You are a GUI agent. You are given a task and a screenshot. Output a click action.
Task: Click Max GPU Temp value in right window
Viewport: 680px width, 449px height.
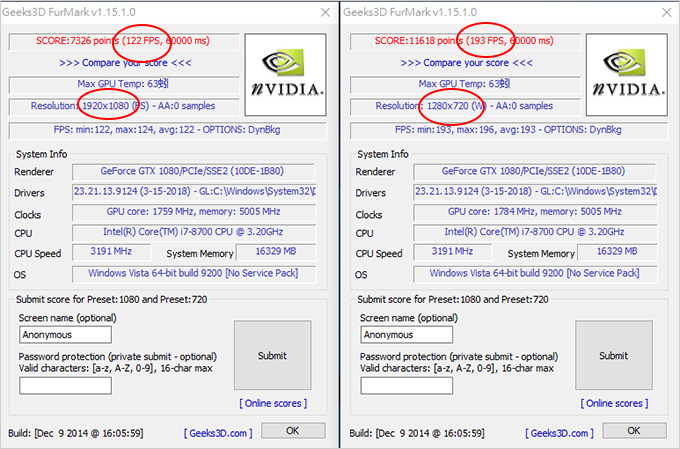pos(464,84)
